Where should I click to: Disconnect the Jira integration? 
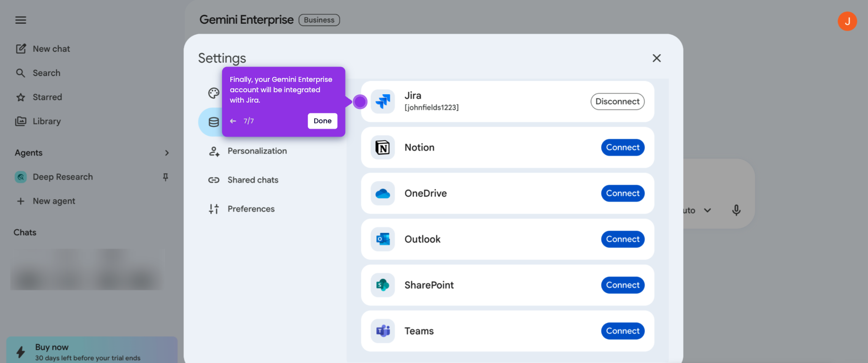pyautogui.click(x=617, y=102)
